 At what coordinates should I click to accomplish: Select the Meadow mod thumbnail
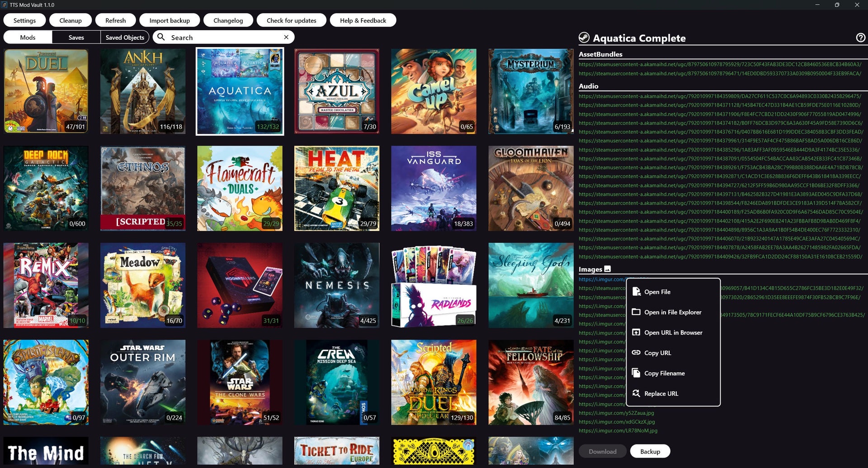point(143,285)
